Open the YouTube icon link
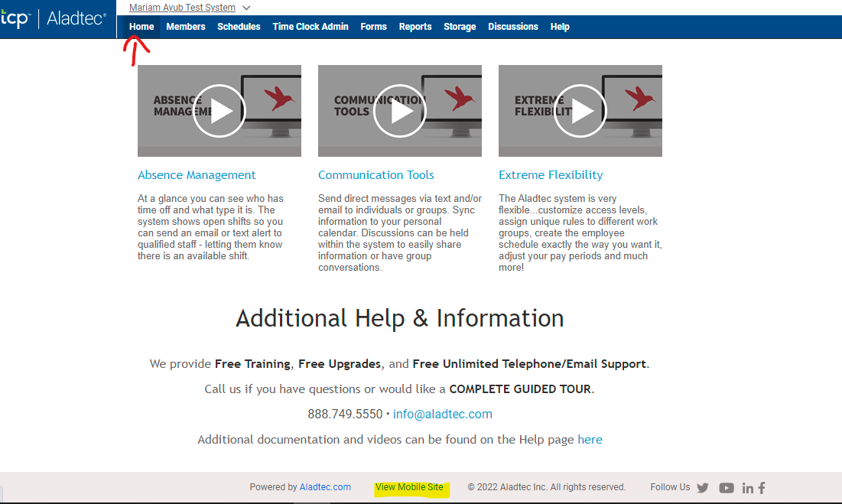 click(726, 488)
